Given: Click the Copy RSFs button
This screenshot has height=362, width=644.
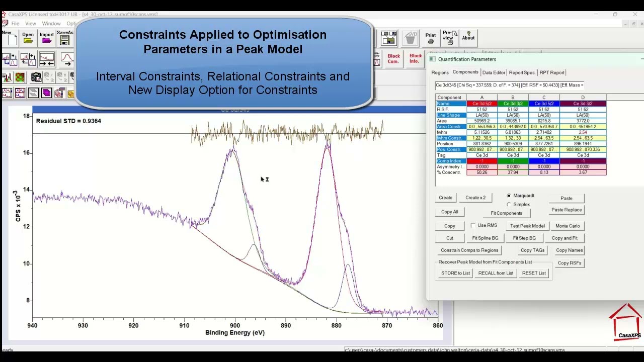Looking at the screenshot, I should (x=569, y=263).
